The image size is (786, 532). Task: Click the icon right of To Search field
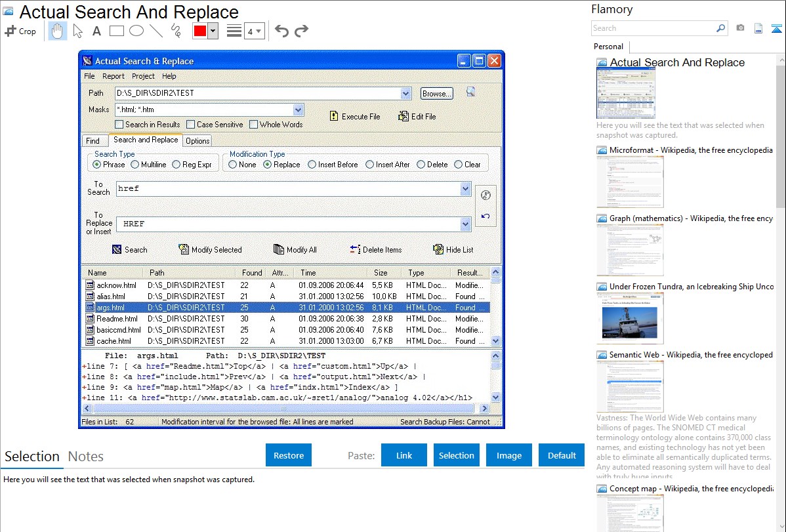(x=486, y=195)
